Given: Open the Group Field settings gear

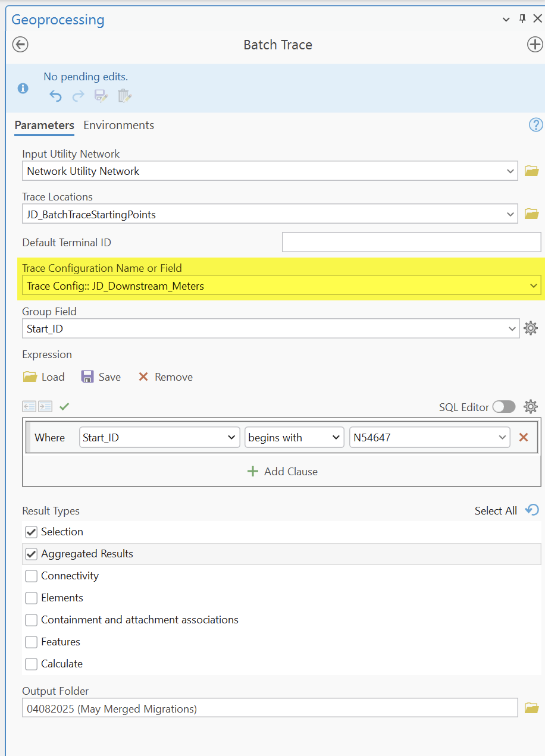Looking at the screenshot, I should (x=531, y=328).
